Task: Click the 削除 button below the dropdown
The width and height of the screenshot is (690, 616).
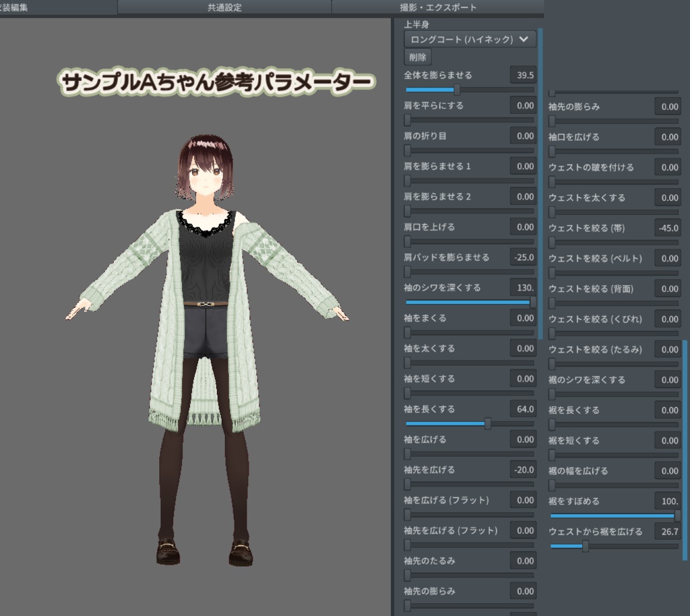Action: tap(418, 57)
